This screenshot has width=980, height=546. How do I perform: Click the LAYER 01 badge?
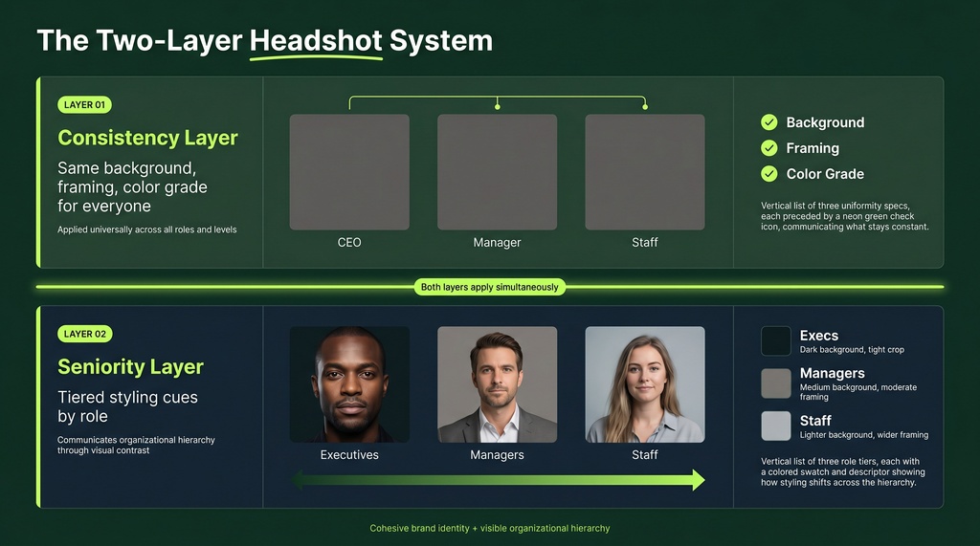84,105
